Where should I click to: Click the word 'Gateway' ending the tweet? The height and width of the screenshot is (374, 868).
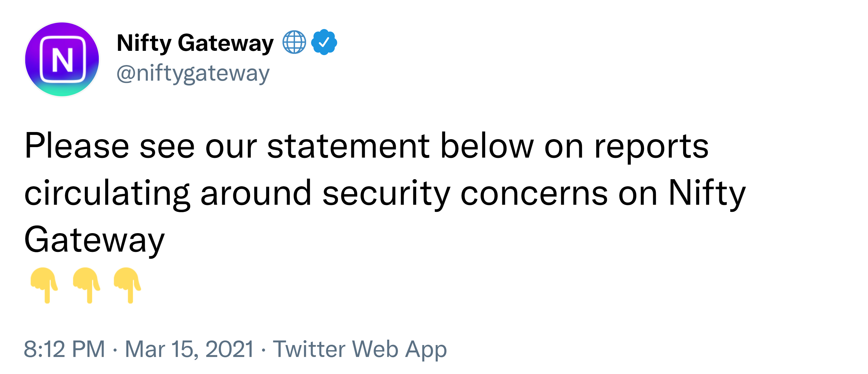[94, 240]
